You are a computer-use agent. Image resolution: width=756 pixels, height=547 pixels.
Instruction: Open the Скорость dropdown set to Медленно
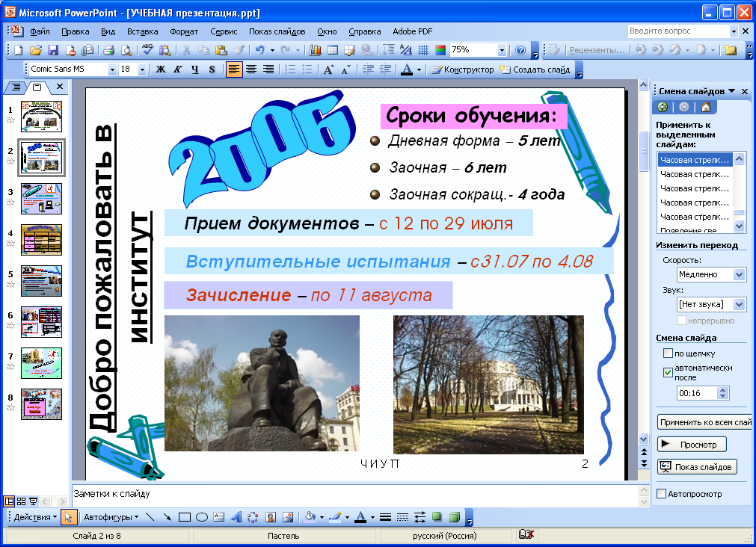pyautogui.click(x=739, y=275)
